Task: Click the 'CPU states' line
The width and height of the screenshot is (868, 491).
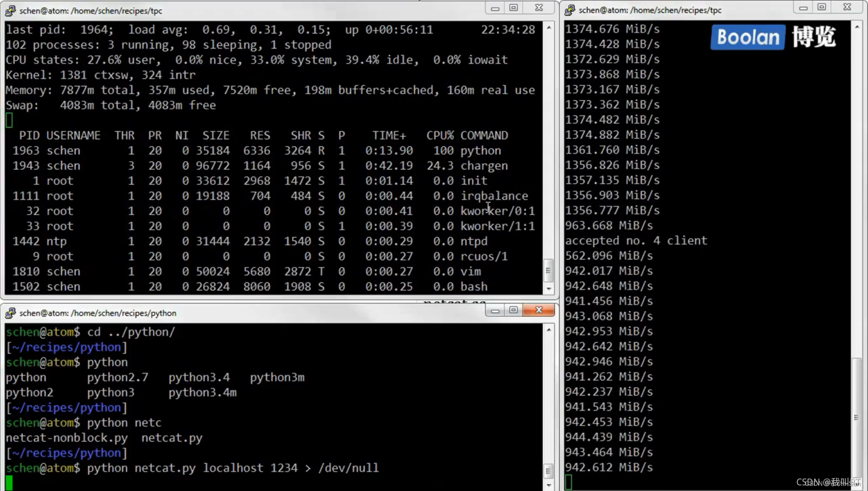Action: [257, 60]
